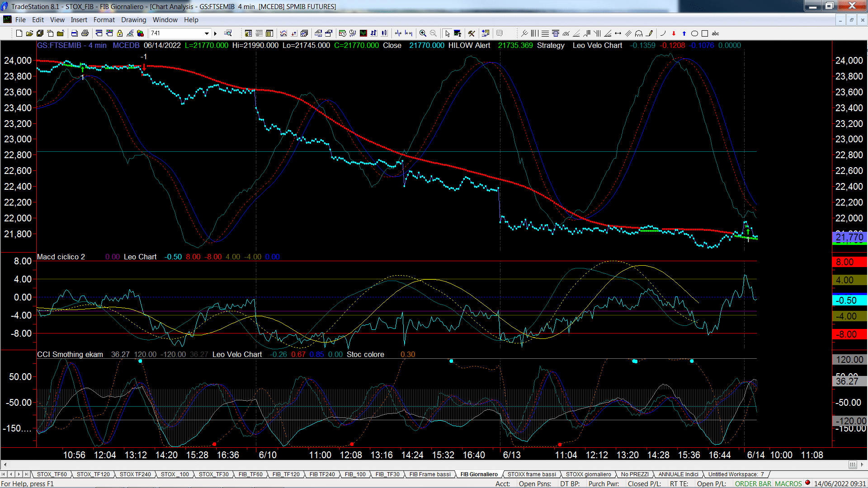
Task: Switch to the FIB_TF30 workspace tab
Action: click(x=387, y=474)
